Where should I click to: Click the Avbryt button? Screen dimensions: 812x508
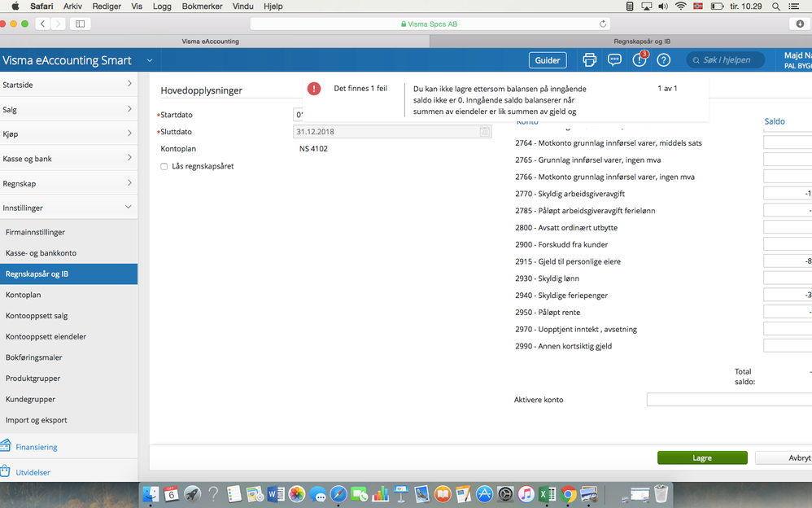click(784, 458)
